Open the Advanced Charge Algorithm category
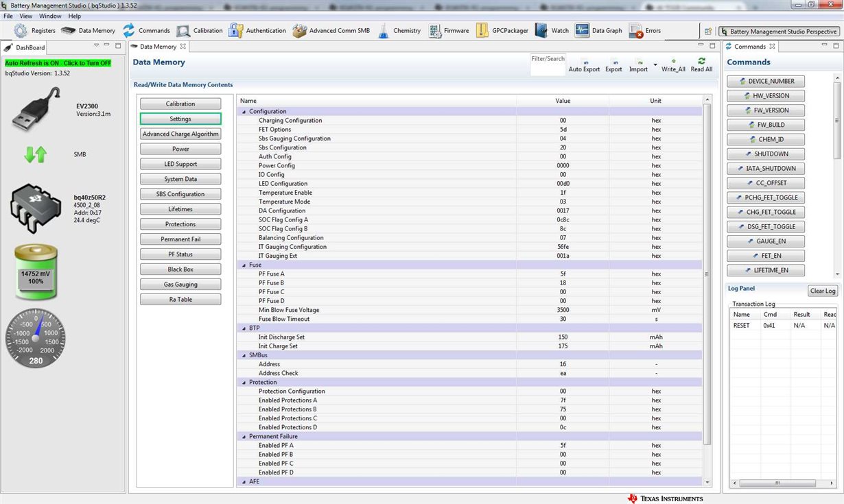 coord(180,134)
